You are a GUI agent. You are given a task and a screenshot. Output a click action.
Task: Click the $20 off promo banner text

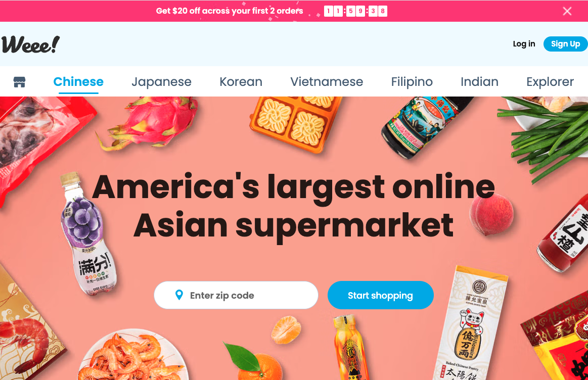(230, 11)
